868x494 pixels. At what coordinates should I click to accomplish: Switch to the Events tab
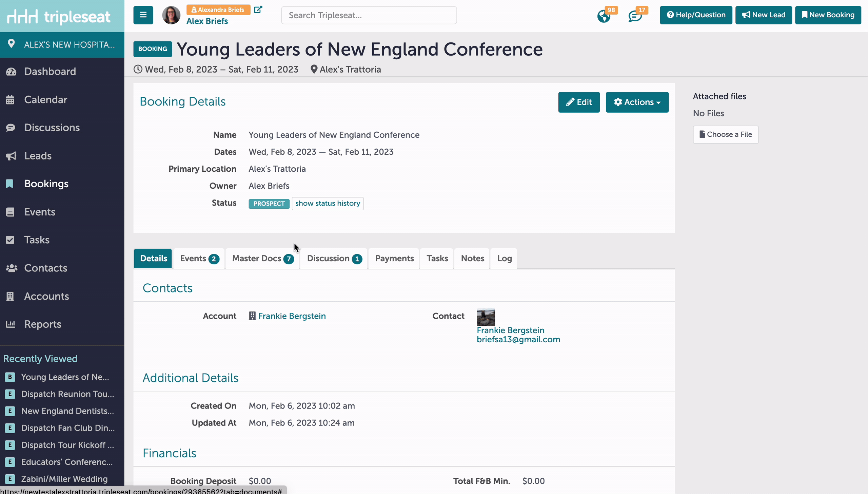click(199, 259)
